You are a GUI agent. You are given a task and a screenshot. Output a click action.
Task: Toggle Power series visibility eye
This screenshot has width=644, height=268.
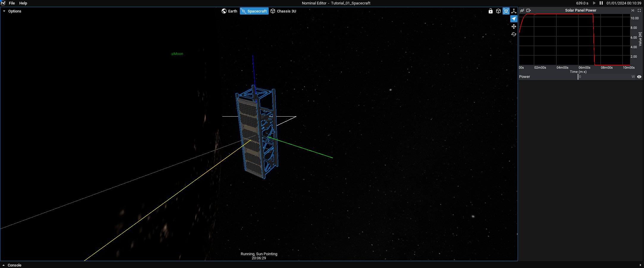639,77
